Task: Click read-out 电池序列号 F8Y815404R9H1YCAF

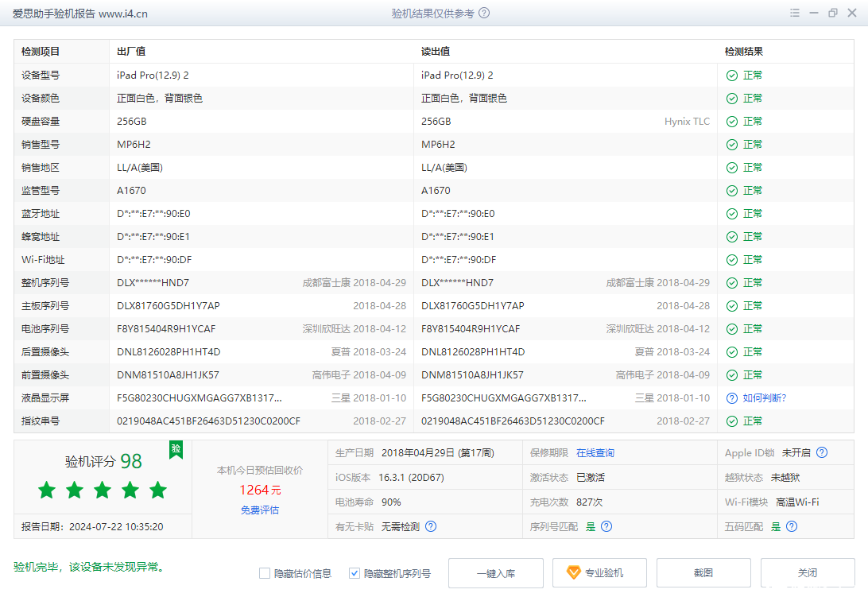Action: click(471, 329)
